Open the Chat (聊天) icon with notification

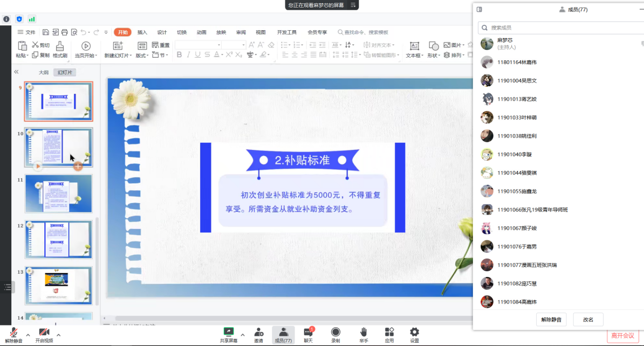click(309, 333)
